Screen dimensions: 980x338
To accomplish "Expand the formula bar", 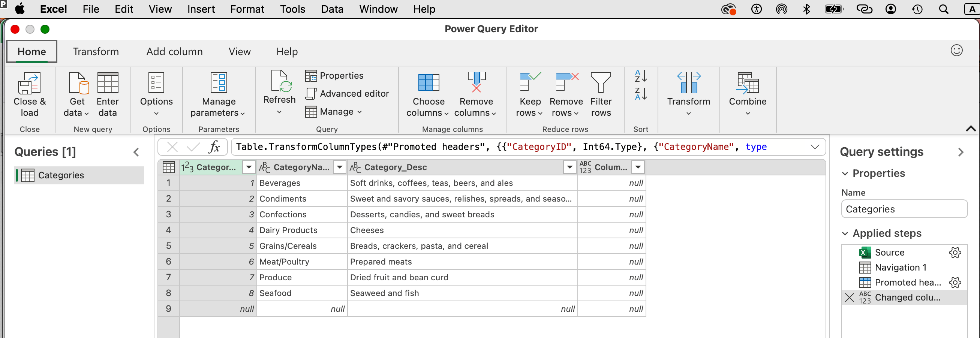I will (x=815, y=147).
